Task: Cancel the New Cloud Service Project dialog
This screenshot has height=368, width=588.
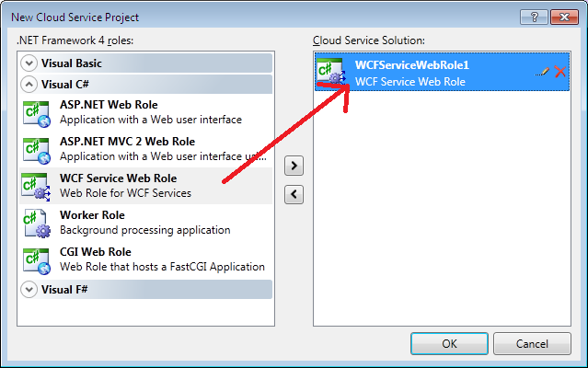Action: pyautogui.click(x=532, y=344)
